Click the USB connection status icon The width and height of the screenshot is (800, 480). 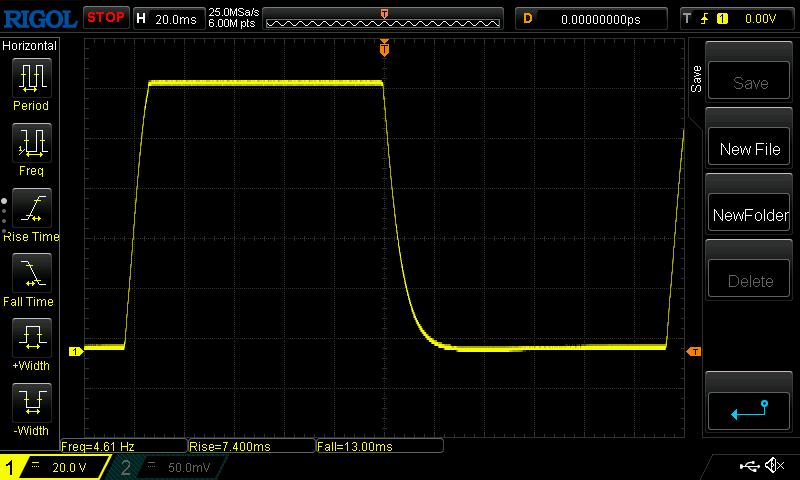coord(749,466)
